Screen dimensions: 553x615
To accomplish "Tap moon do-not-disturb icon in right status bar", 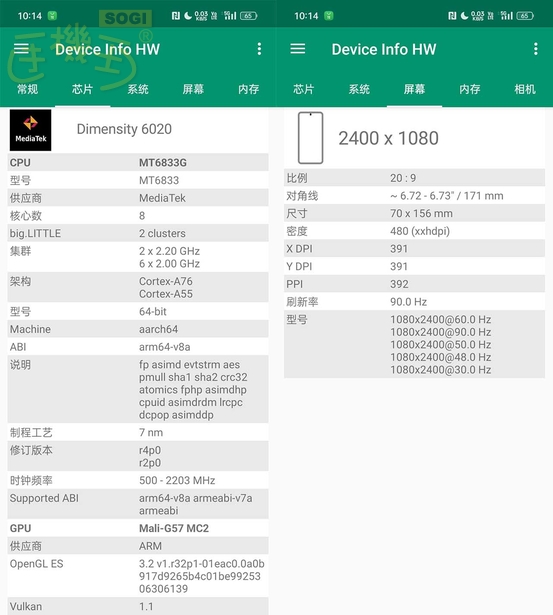I will 464,16.
